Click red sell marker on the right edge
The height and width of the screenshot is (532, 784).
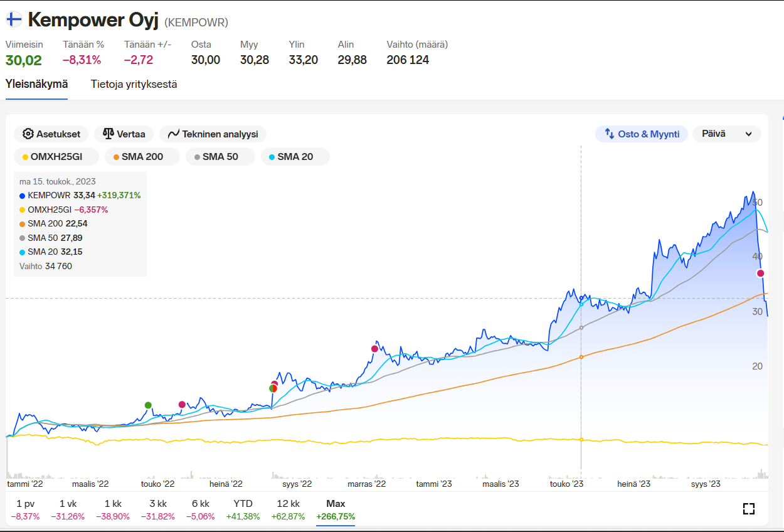pos(760,273)
